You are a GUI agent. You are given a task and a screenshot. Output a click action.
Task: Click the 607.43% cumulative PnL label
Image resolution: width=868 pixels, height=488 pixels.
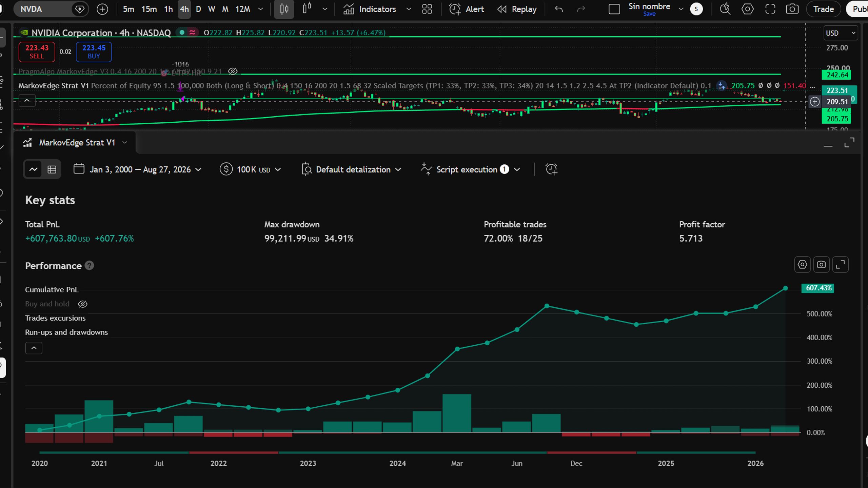(818, 288)
